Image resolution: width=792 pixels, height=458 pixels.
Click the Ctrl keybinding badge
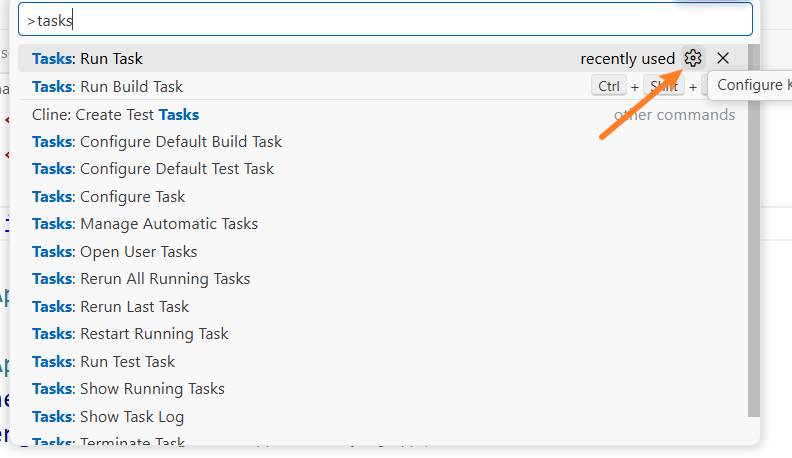pos(609,86)
